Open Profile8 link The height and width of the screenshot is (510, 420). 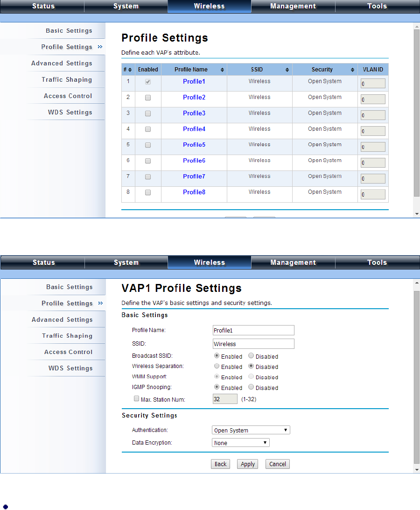coord(194,192)
